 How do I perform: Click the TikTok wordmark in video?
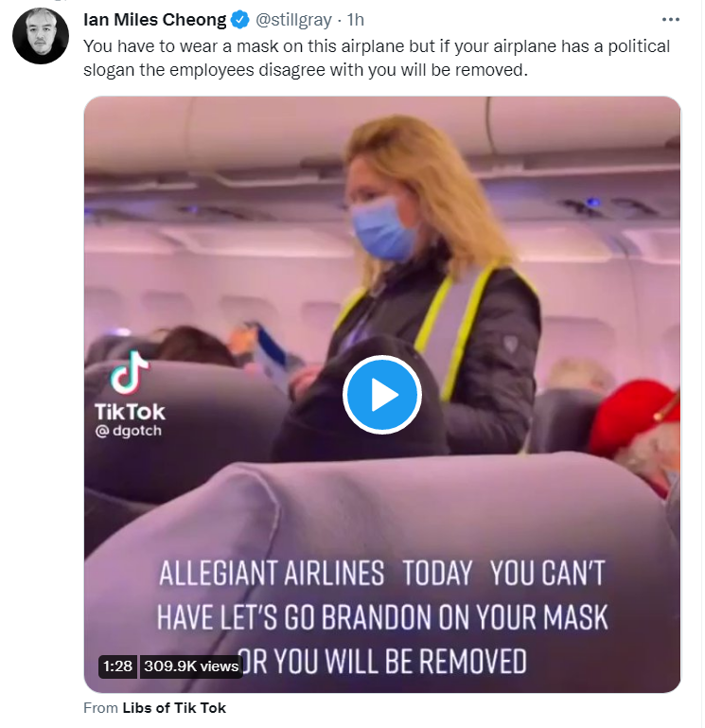click(x=130, y=412)
